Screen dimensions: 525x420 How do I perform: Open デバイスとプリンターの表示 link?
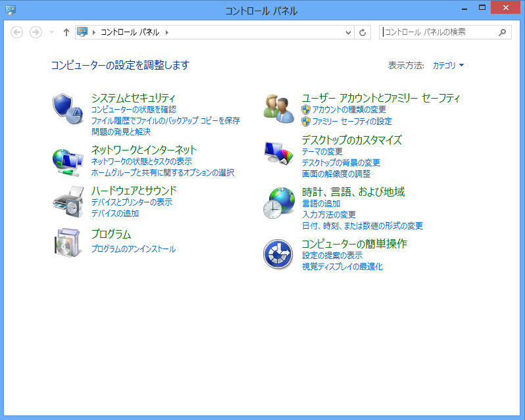[x=132, y=202]
